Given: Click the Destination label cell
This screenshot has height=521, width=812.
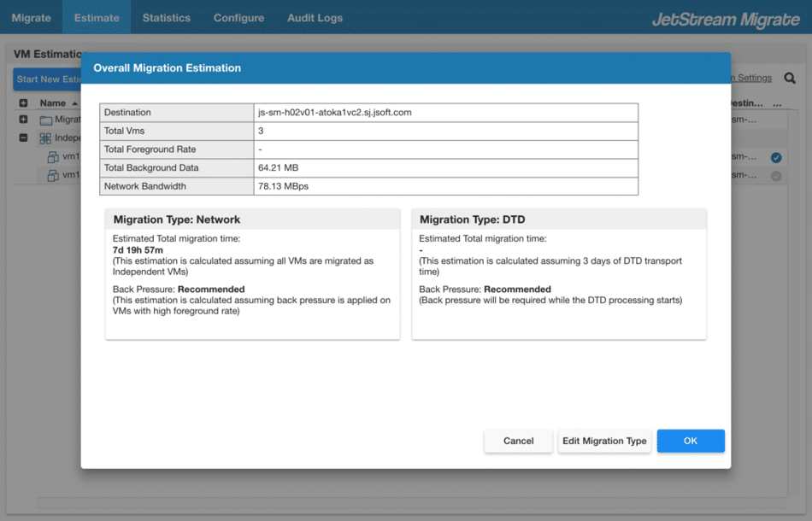Looking at the screenshot, I should click(177, 112).
